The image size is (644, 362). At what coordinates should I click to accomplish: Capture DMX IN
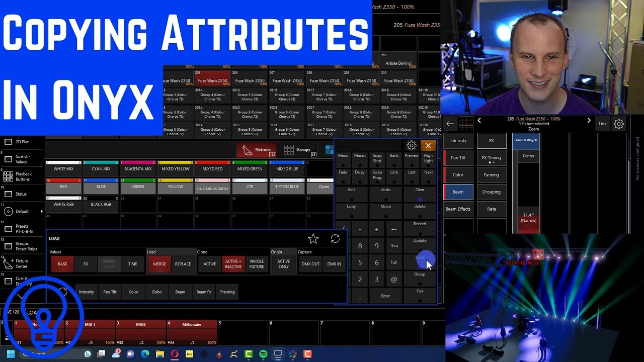click(x=334, y=264)
